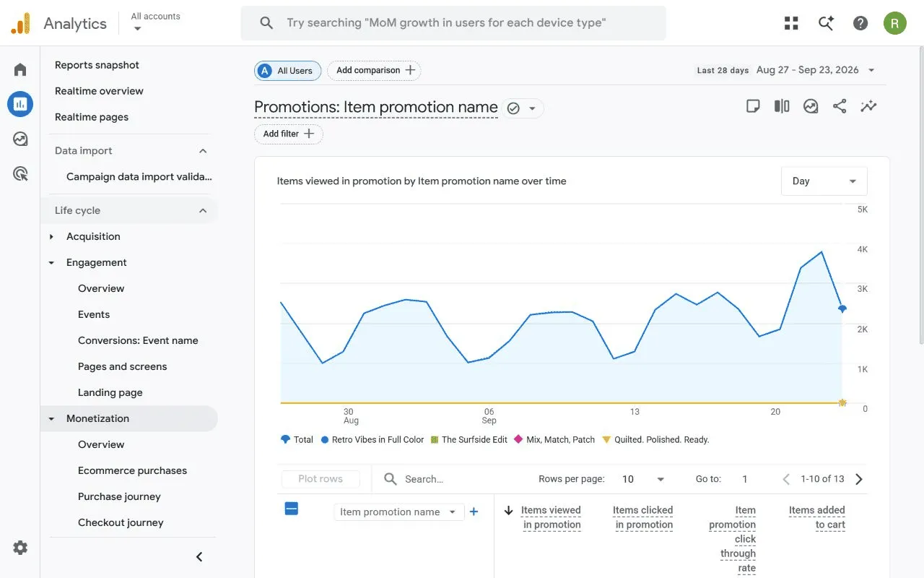
Task: Open the Item promotion name dimension dropdown
Action: (x=398, y=512)
